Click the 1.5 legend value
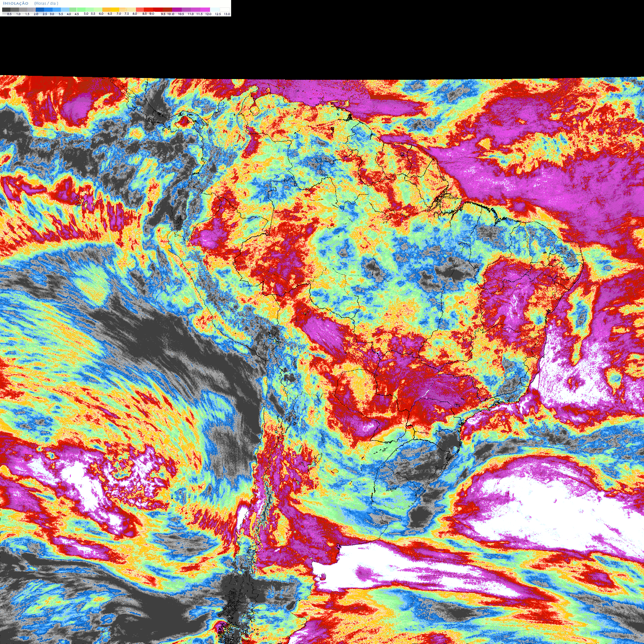This screenshot has height=644, width=644. point(27,14)
